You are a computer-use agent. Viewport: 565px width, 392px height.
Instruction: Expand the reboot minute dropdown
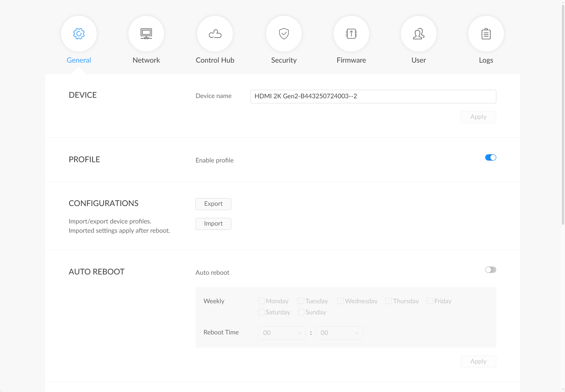pos(340,333)
